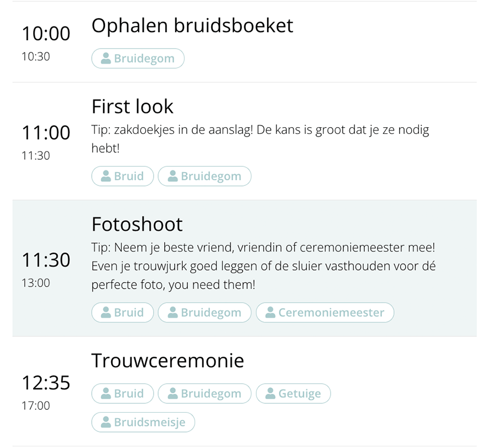Open the Fotoshoot event title

(x=137, y=224)
